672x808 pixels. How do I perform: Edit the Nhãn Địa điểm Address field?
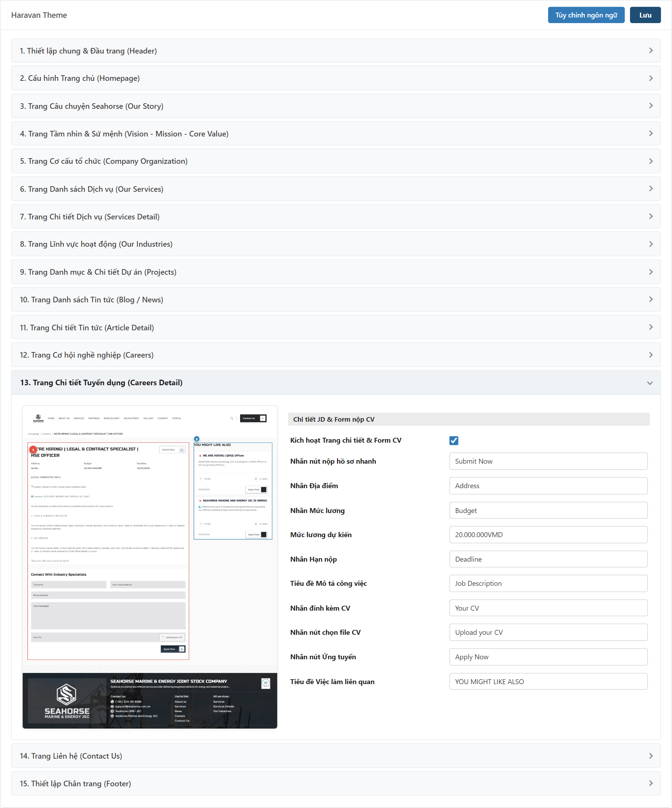point(548,486)
